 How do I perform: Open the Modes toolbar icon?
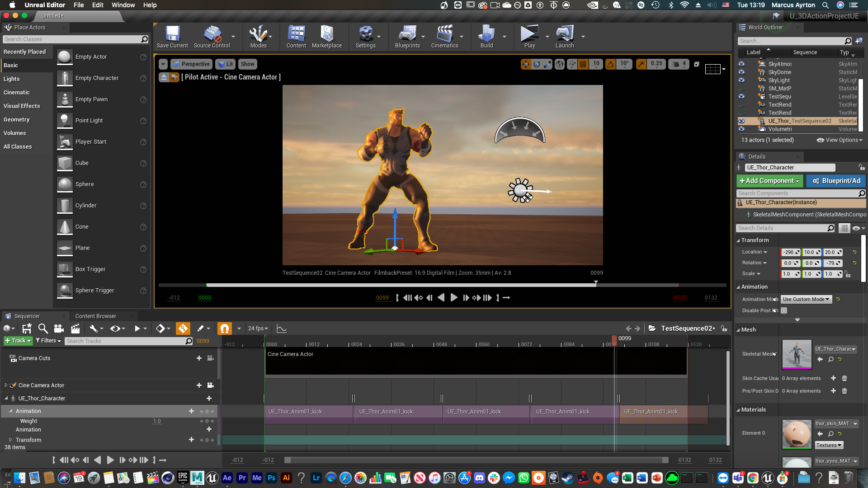[x=258, y=37]
